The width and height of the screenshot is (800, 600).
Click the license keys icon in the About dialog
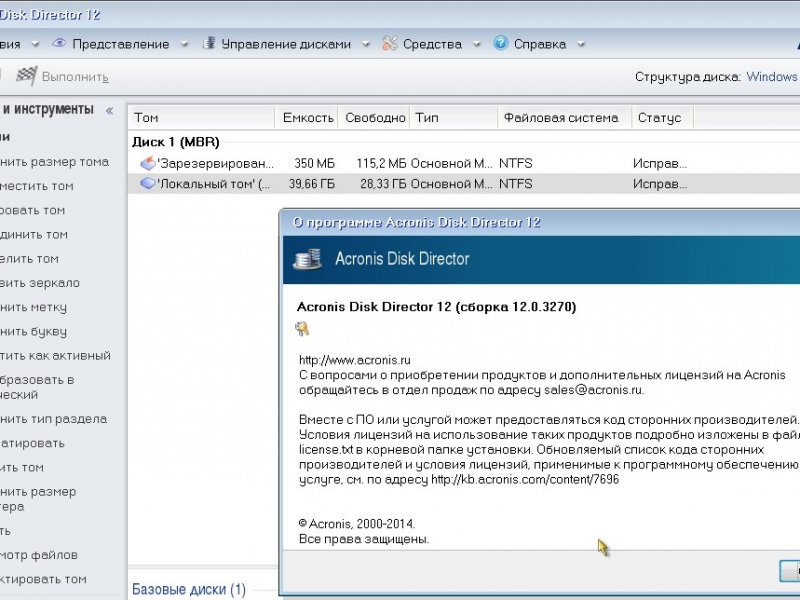coord(302,329)
